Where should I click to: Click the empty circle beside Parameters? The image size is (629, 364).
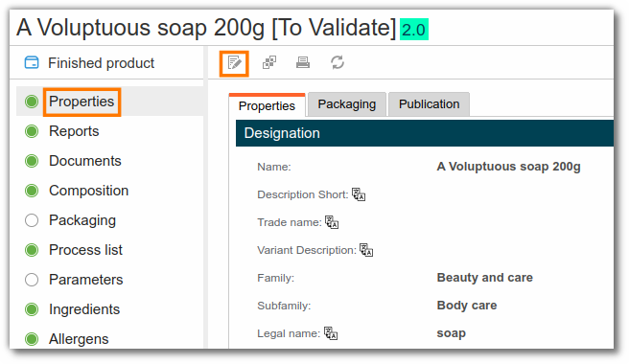coord(32,280)
